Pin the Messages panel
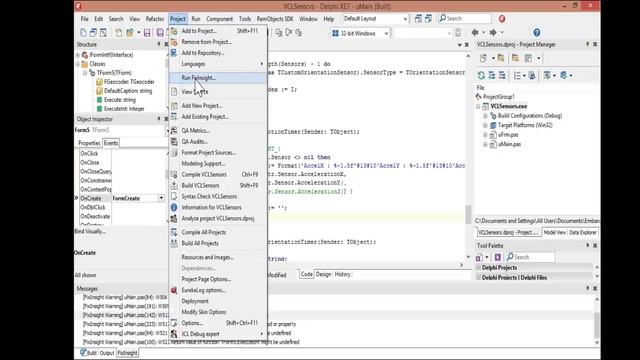This screenshot has width=640, height=360. point(588,288)
